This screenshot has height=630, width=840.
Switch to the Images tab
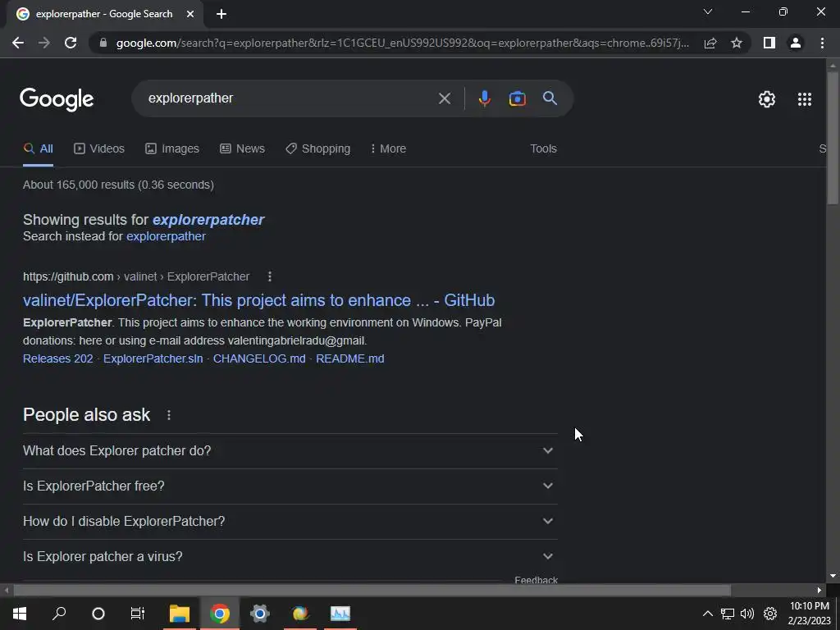[x=172, y=148]
